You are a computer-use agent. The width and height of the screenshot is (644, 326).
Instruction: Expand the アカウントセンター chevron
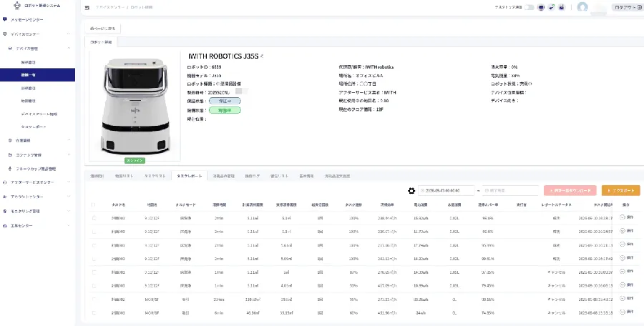click(x=69, y=197)
